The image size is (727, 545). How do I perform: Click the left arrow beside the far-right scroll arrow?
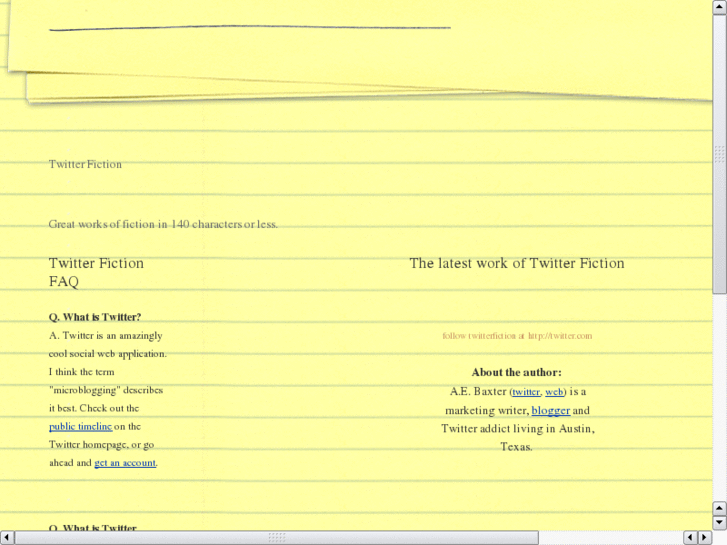click(691, 538)
